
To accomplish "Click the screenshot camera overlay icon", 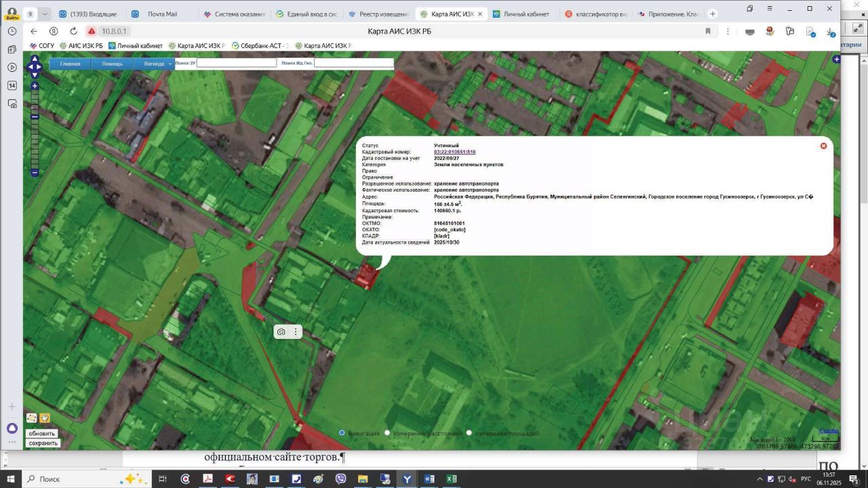I will tap(281, 332).
